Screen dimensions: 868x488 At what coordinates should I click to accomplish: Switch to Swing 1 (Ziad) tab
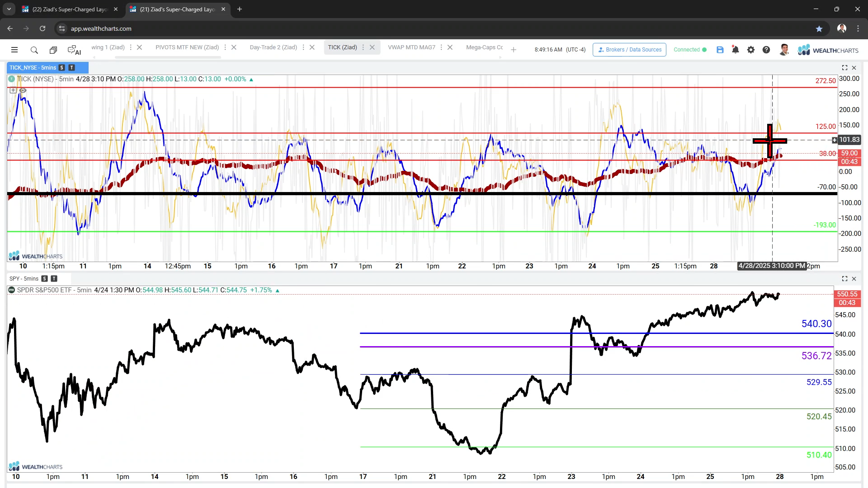click(x=108, y=47)
